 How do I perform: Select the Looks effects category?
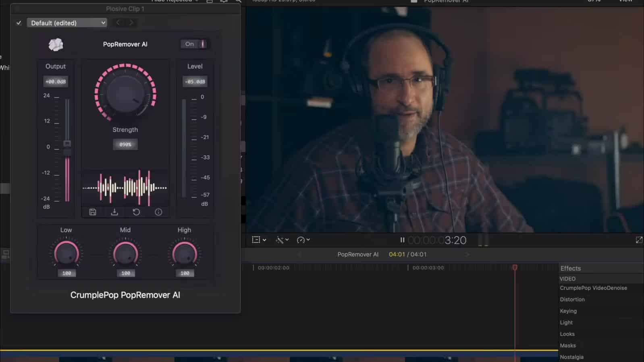(567, 334)
